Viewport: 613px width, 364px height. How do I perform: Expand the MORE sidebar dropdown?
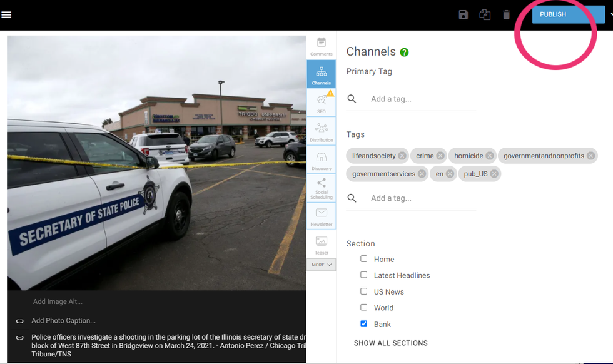(x=322, y=265)
